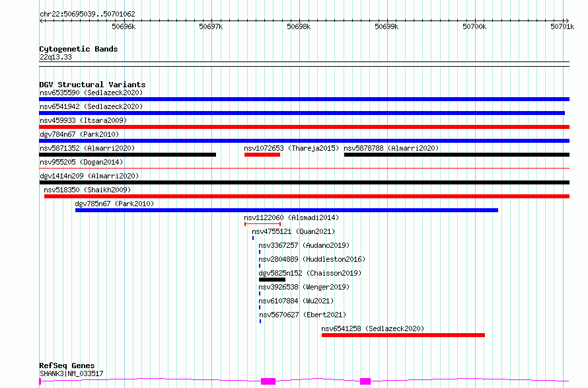
Task: Click the SHANK3|NM_033517 gene label
Action: [x=71, y=373]
